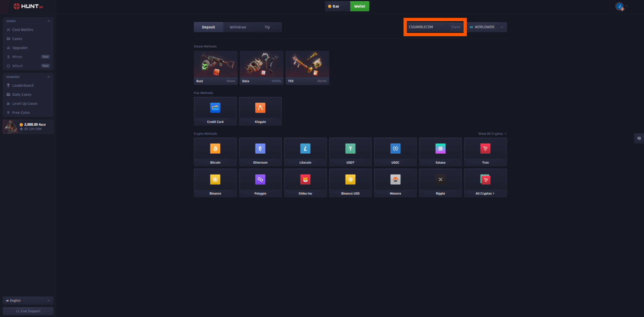Screen dimensions: 644x317
Task: Switch to the Withdraw tab
Action: point(238,27)
